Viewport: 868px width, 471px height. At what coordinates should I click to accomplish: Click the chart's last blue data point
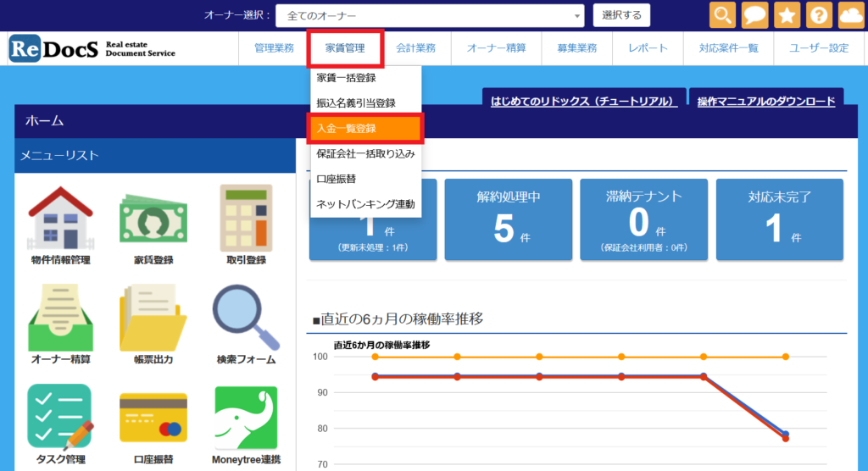(786, 434)
